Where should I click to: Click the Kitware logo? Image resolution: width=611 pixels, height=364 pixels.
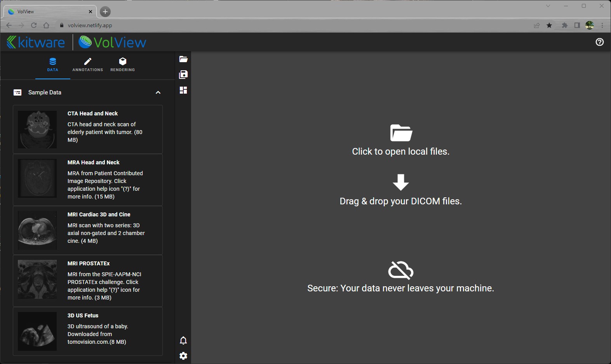[x=36, y=42]
